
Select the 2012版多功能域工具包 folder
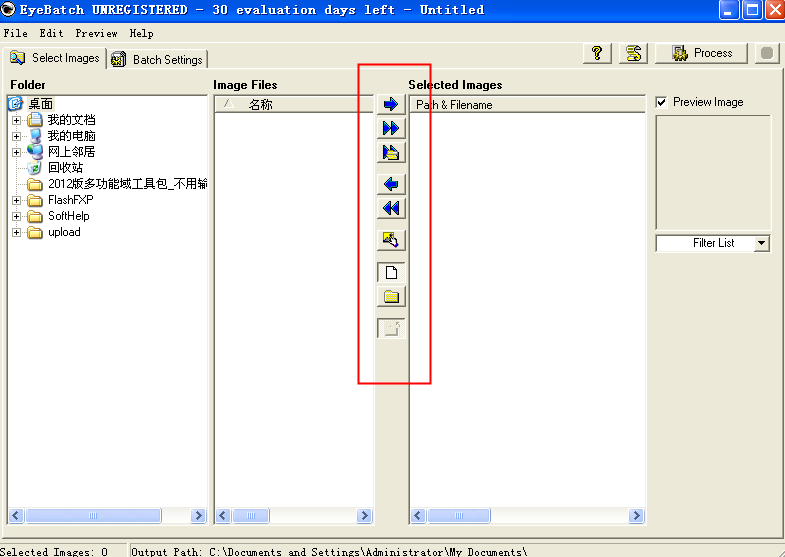[127, 184]
